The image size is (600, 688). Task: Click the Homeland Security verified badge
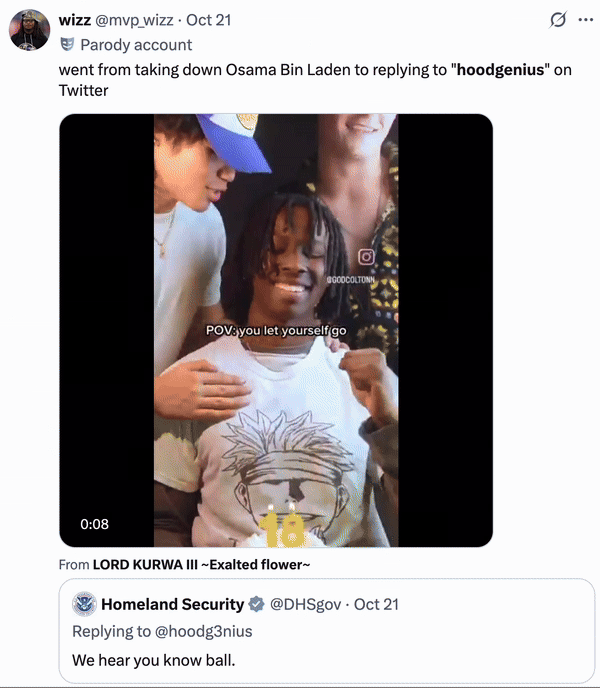click(x=256, y=604)
